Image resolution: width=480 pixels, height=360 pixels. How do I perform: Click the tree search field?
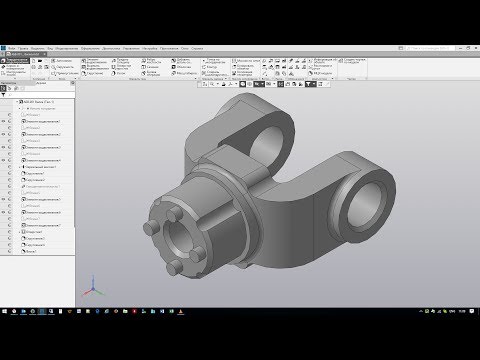click(x=41, y=95)
